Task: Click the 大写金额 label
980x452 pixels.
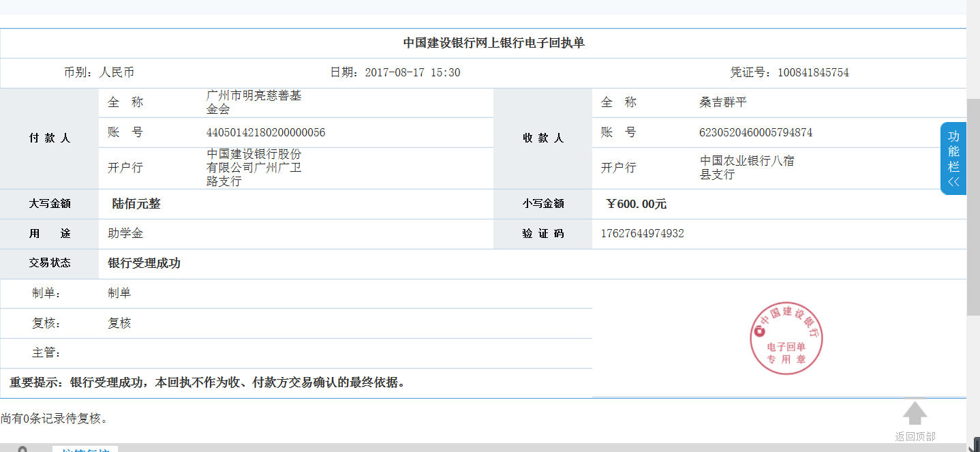Action: point(49,204)
